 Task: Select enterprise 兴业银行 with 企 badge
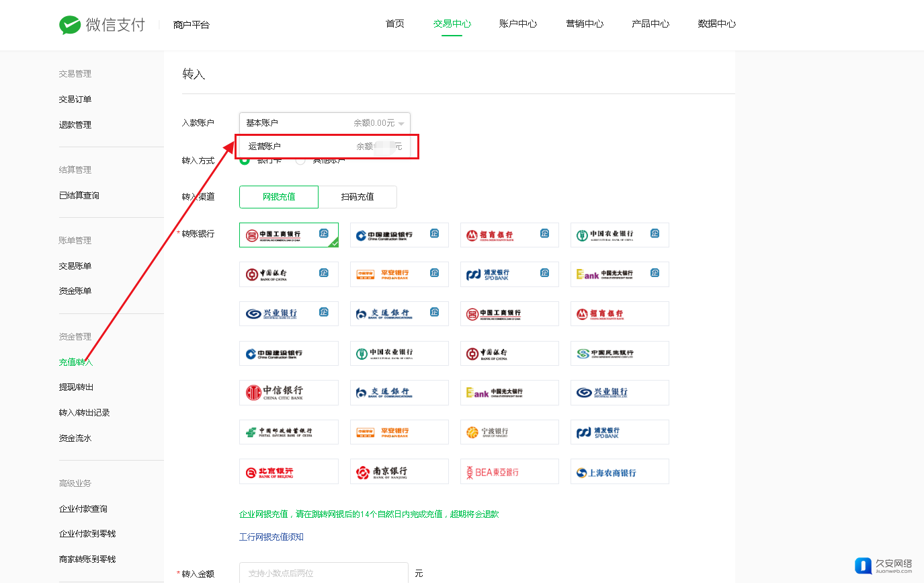pos(289,313)
